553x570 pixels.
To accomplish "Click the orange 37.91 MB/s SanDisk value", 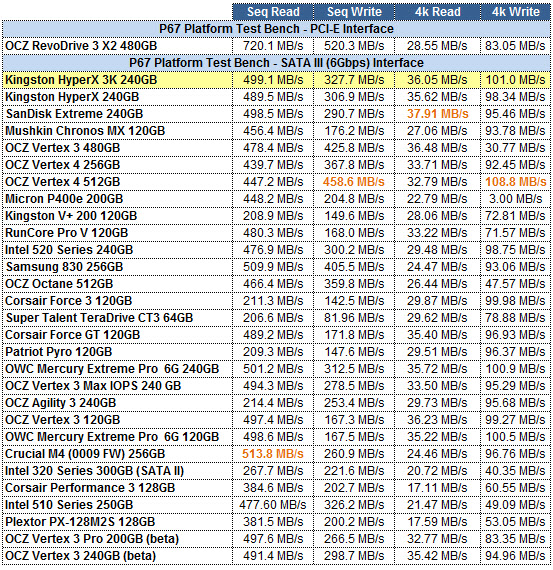I will point(437,114).
